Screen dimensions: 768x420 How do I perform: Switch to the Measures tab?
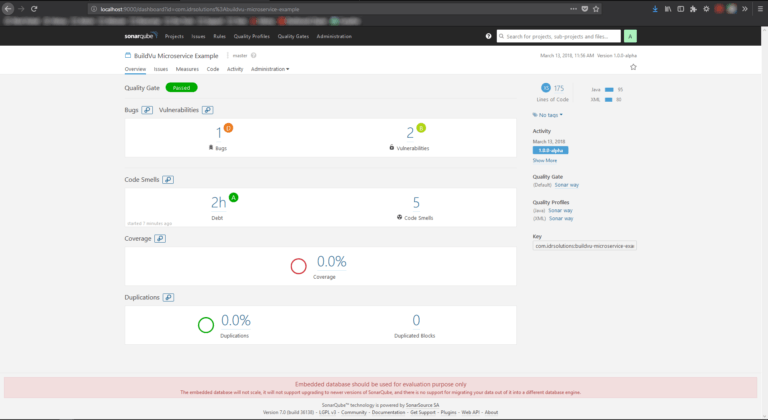pyautogui.click(x=187, y=69)
